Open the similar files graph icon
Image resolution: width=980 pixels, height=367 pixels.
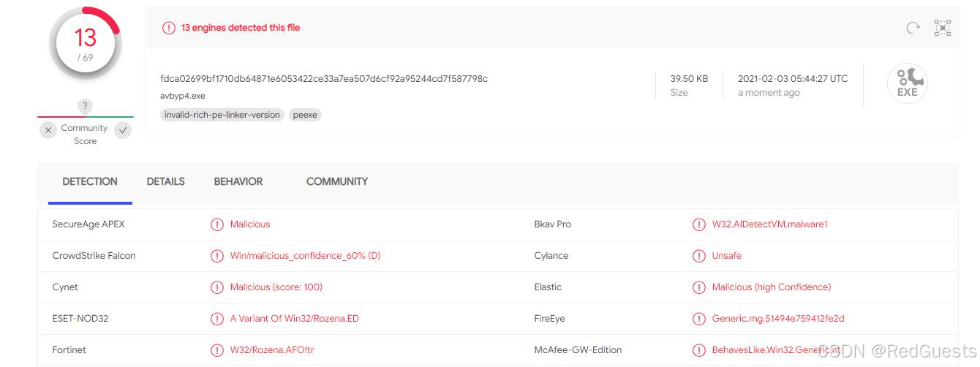click(x=943, y=28)
